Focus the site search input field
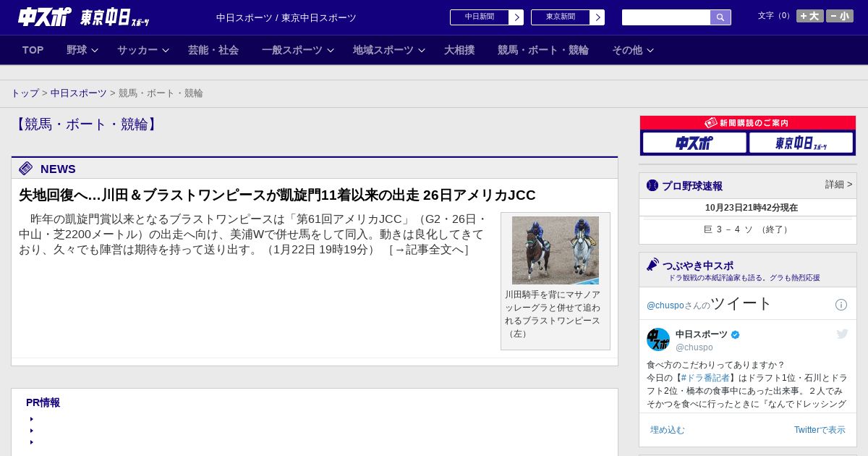The height and width of the screenshot is (456, 868). [666, 17]
